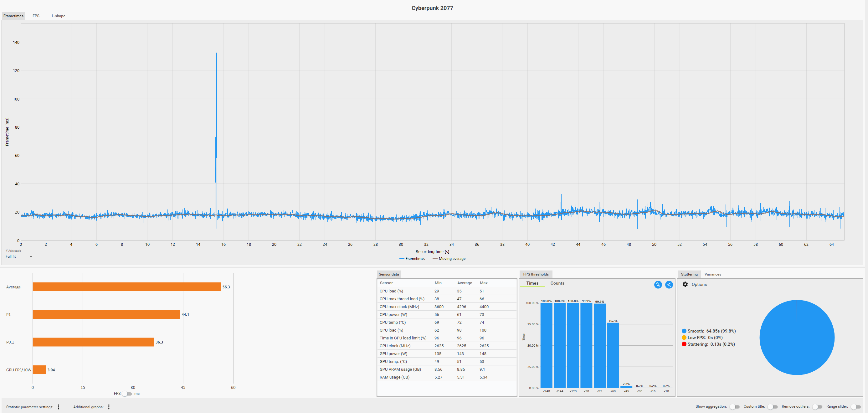
Task: Click the red Stuttering legend dot
Action: coord(684,344)
